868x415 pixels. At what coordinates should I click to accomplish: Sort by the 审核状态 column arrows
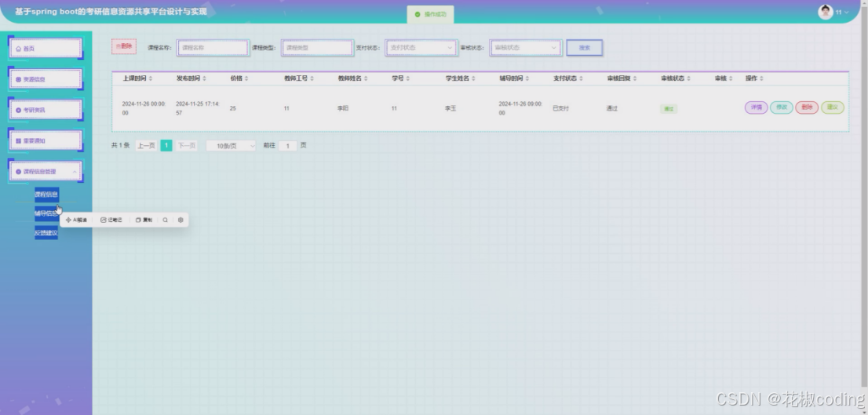[x=688, y=78]
